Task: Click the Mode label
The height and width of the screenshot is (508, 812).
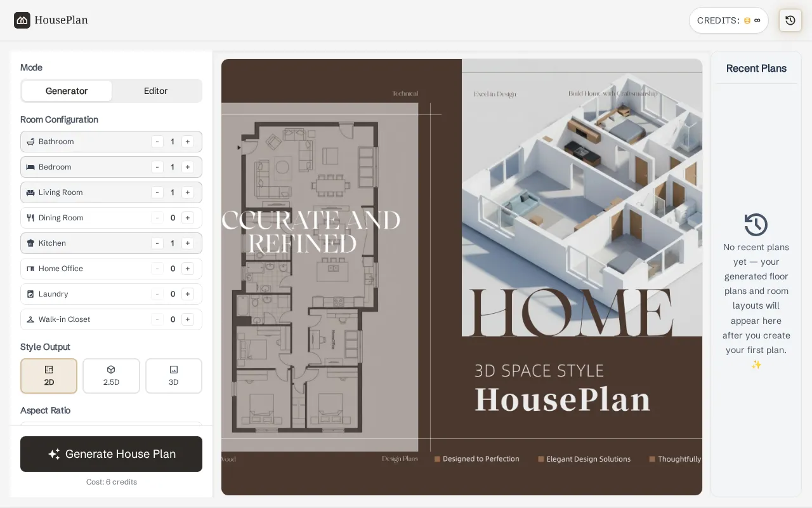Action: (x=31, y=67)
